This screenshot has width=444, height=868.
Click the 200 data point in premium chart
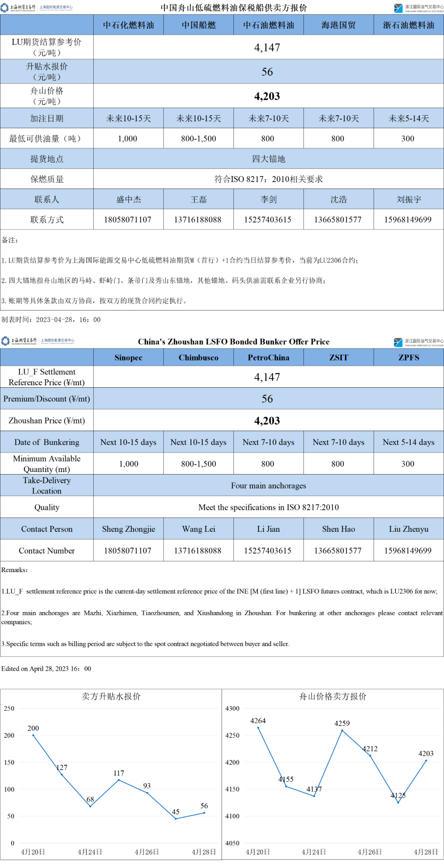click(x=33, y=735)
